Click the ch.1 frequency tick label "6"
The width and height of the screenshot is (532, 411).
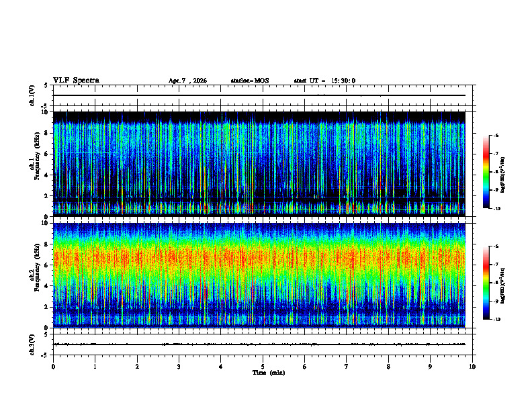click(x=46, y=154)
